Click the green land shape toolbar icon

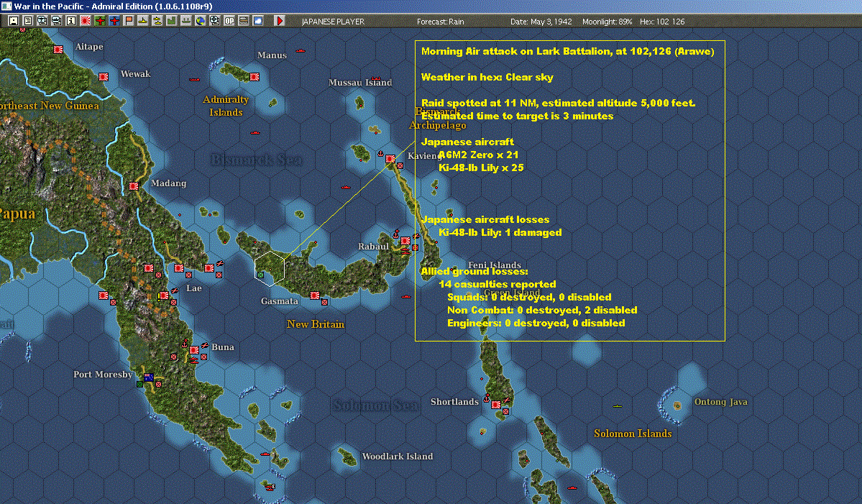172,21
